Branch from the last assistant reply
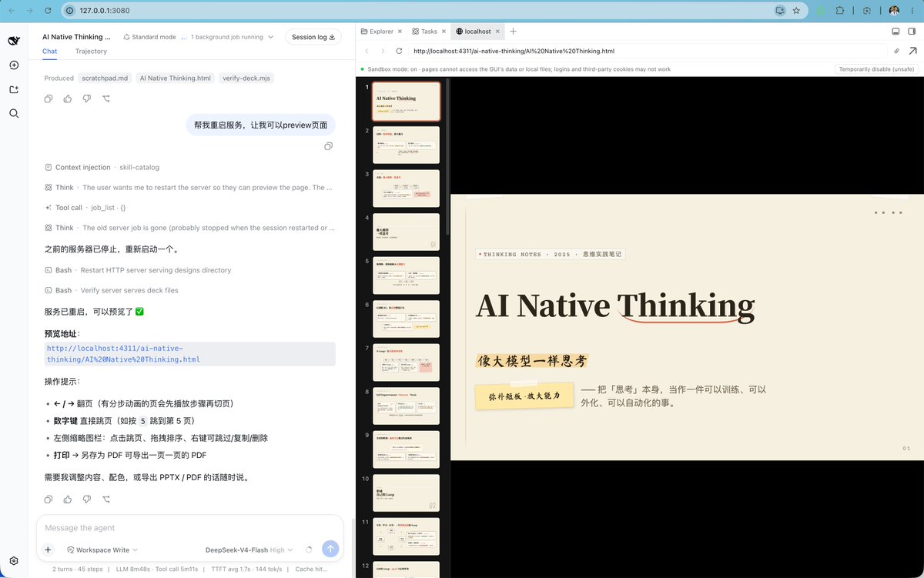The image size is (924, 578). pos(106,499)
